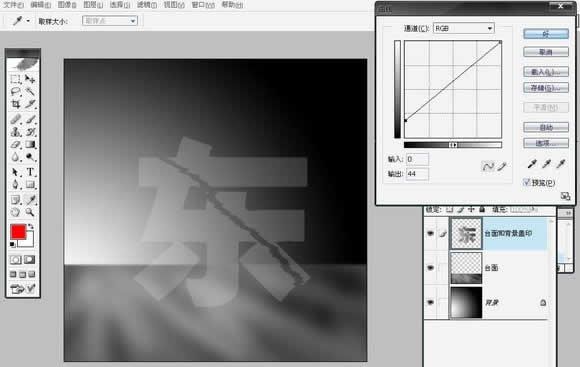Hide the 台面 layer via its eye icon
580x367 pixels.
[x=431, y=268]
